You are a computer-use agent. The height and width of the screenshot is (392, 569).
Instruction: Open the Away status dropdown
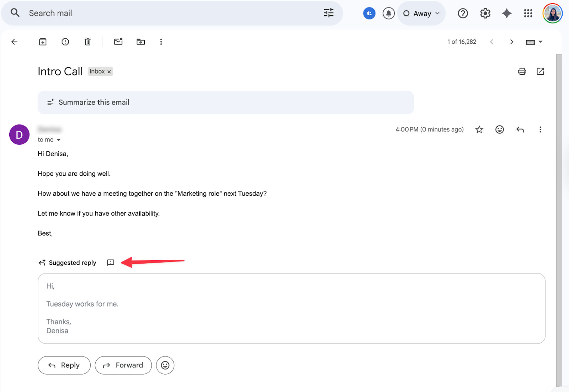pyautogui.click(x=421, y=13)
